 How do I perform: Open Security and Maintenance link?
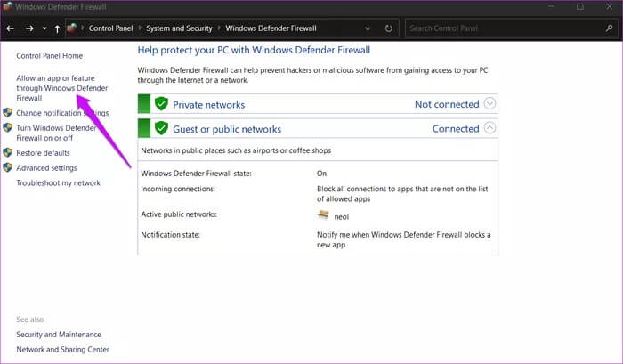click(x=59, y=335)
